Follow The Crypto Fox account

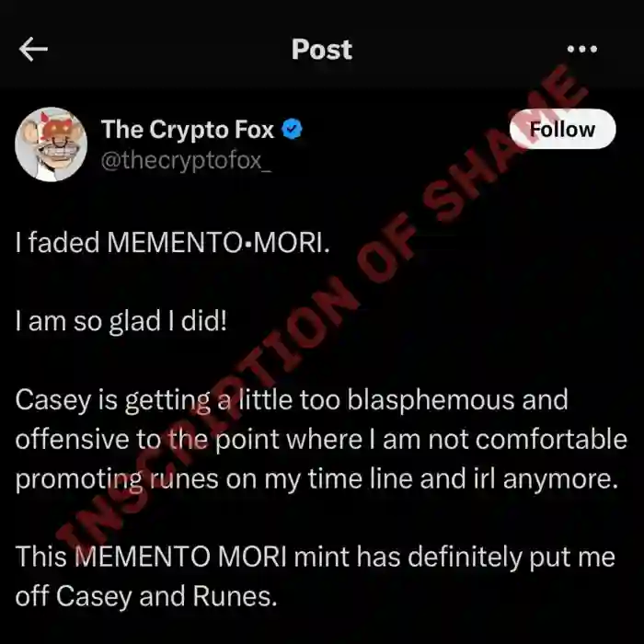pos(562,129)
